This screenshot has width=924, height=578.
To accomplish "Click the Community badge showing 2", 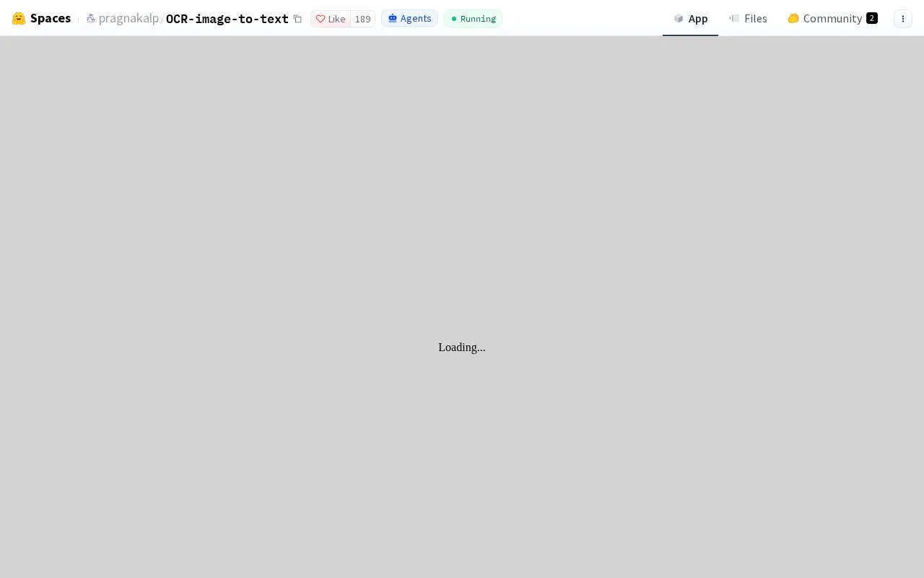I will (872, 19).
